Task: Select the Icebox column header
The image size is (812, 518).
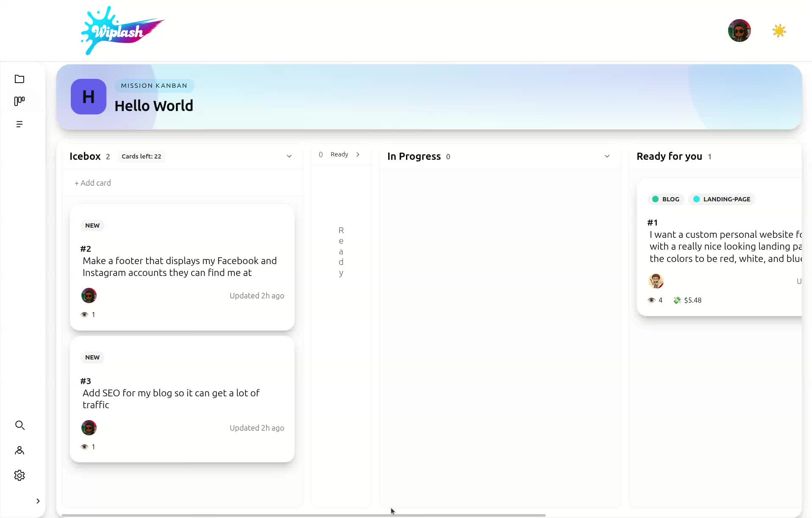Action: coord(85,156)
